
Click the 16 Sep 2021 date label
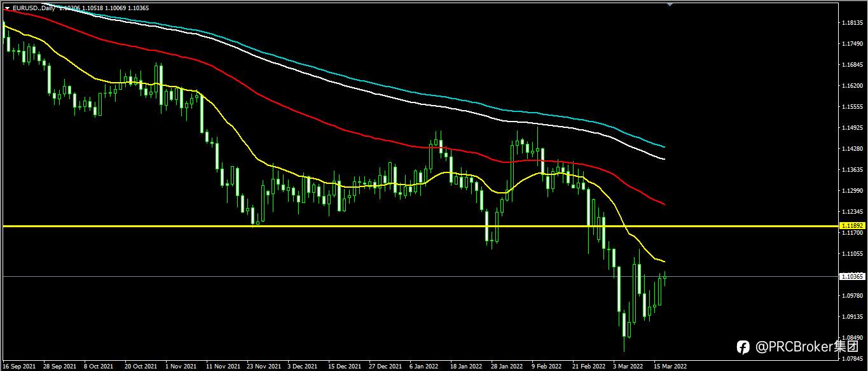[x=18, y=367]
